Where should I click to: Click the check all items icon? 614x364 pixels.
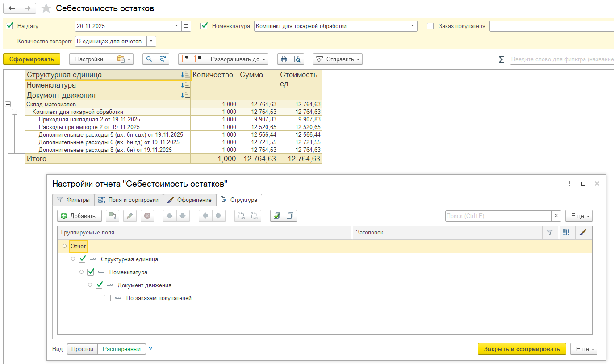pos(277,216)
